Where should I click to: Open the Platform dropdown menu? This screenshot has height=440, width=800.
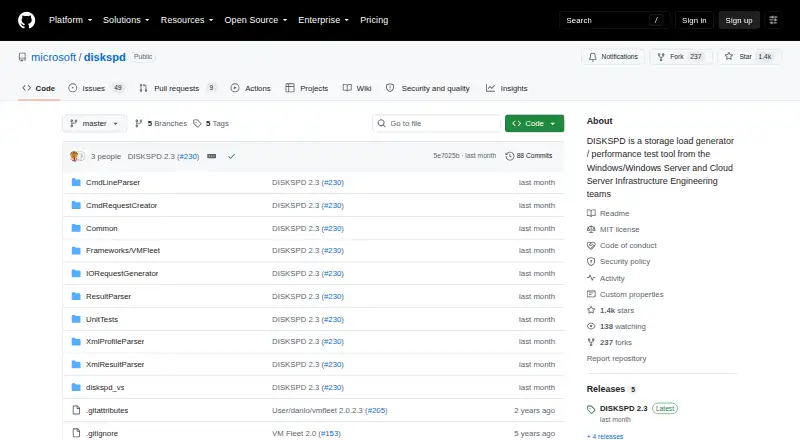click(70, 20)
